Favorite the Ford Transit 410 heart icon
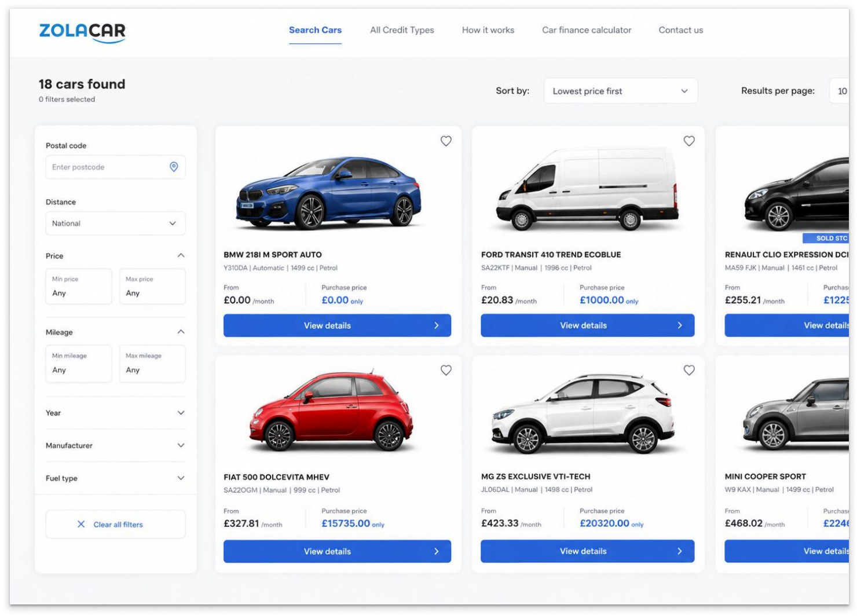Screen dimensions: 857x616 [689, 141]
